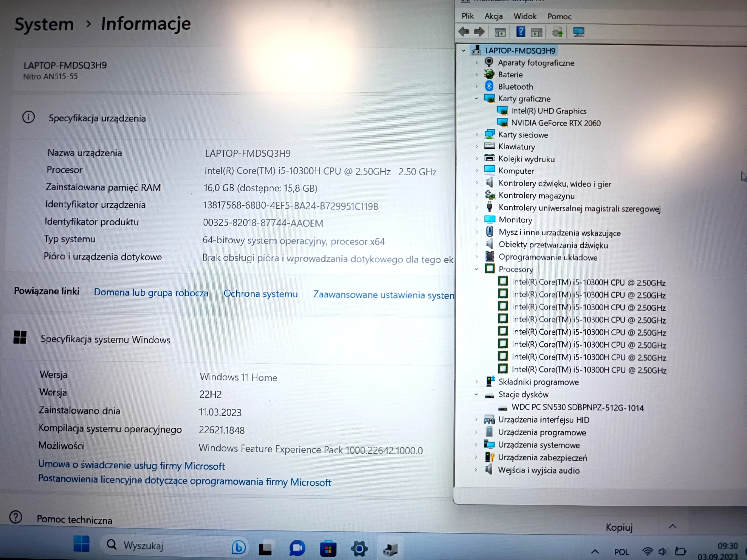747x560 pixels.
Task: Collapse the LAPTOP-FMDSQ3H9 root node
Action: (464, 51)
